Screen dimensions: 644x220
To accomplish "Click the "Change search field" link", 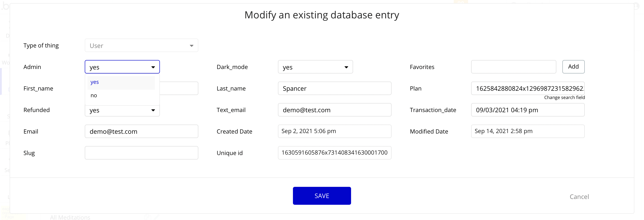I will point(564,97).
